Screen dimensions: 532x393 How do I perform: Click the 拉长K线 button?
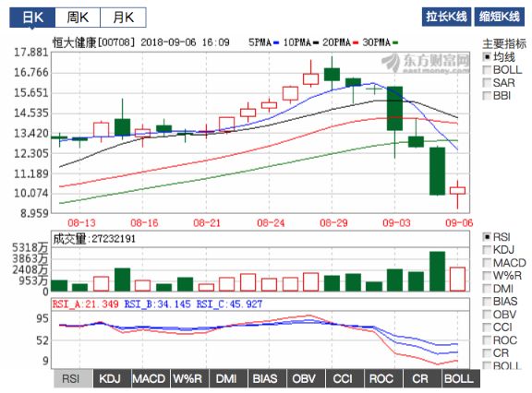click(x=446, y=17)
